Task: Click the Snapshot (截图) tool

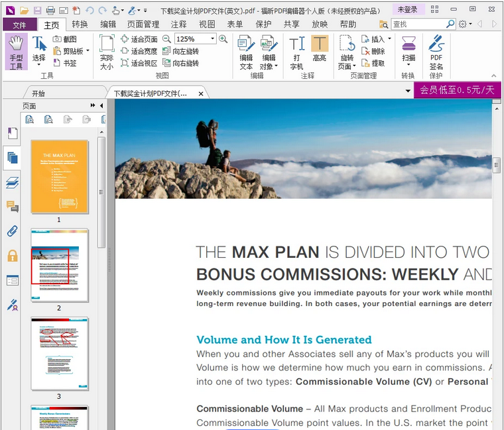Action: pos(65,39)
